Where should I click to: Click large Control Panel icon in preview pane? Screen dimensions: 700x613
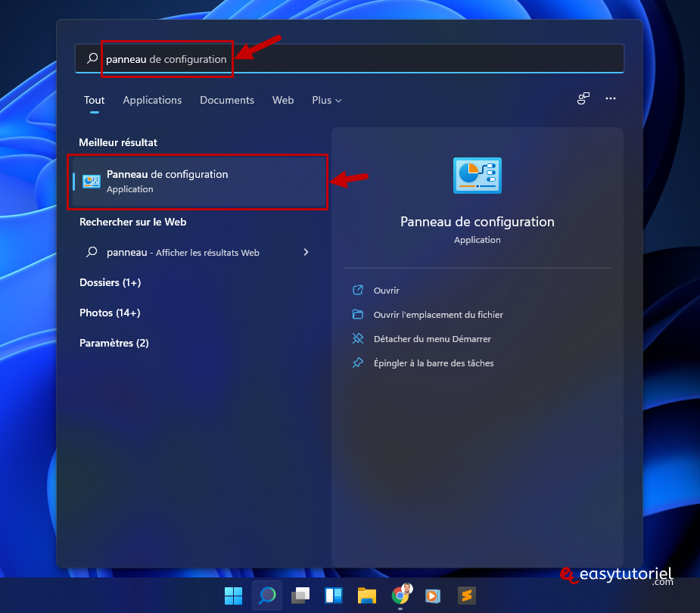click(478, 176)
